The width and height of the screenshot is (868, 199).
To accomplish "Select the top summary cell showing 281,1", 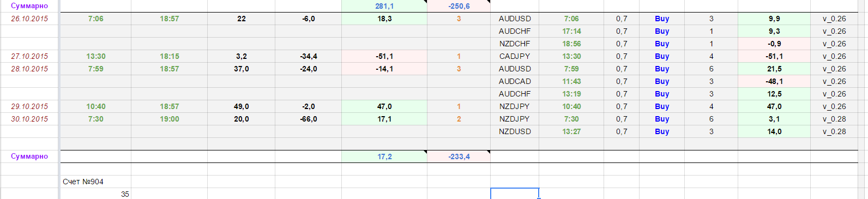I will tap(384, 6).
